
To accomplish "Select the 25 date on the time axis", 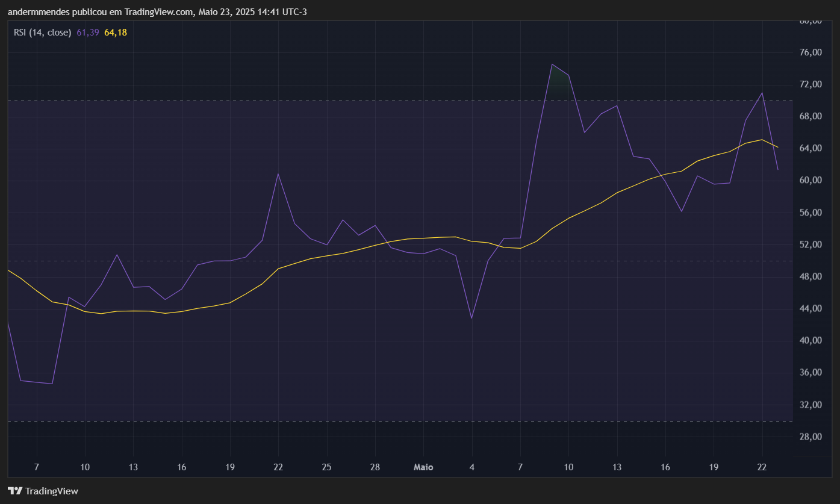I will click(x=326, y=467).
